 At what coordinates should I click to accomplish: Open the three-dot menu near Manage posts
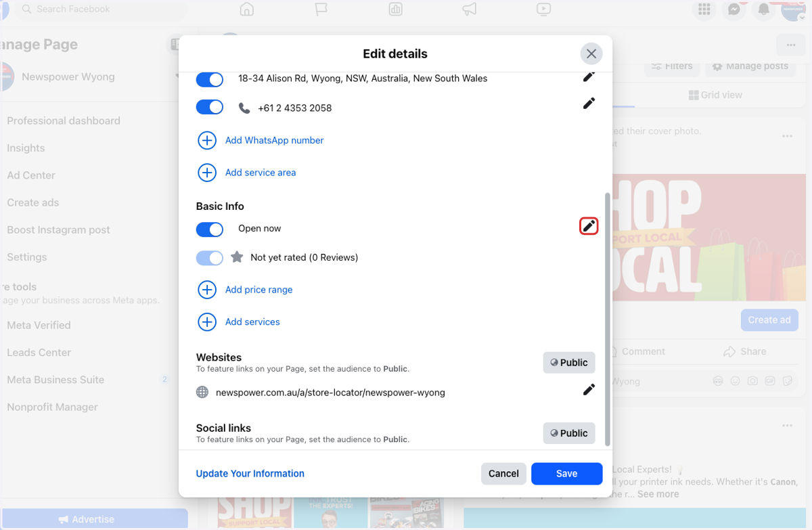point(790,45)
